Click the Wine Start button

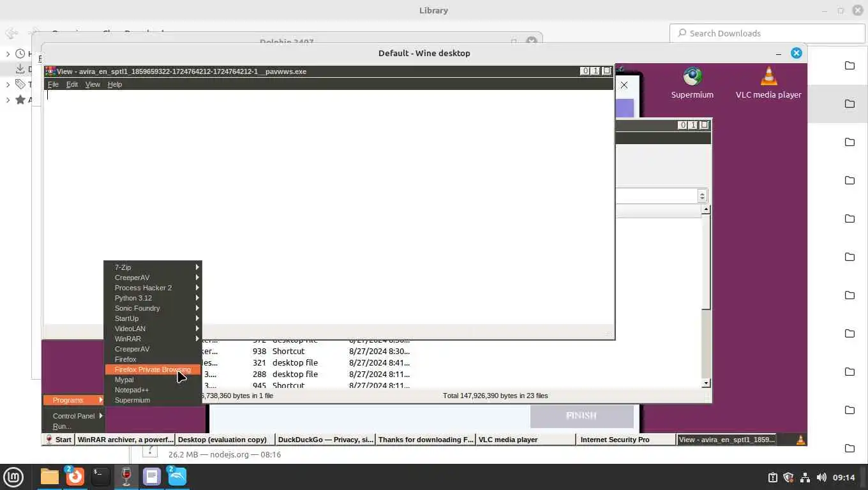coord(58,440)
